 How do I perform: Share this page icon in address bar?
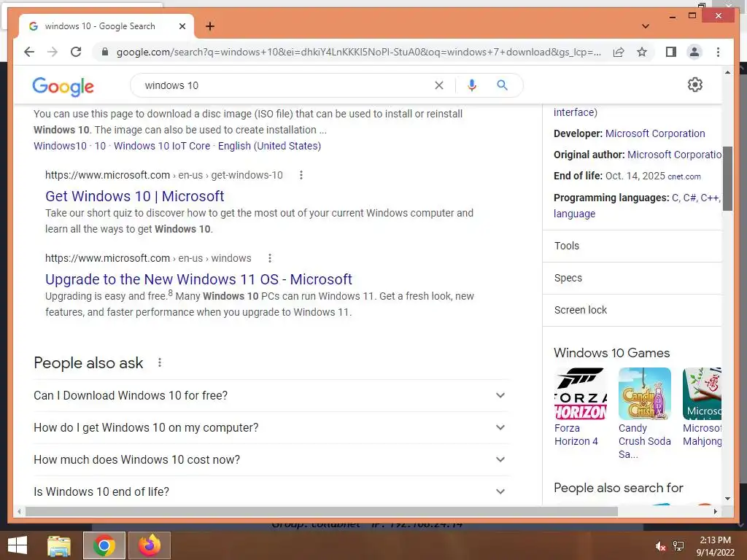(x=619, y=52)
